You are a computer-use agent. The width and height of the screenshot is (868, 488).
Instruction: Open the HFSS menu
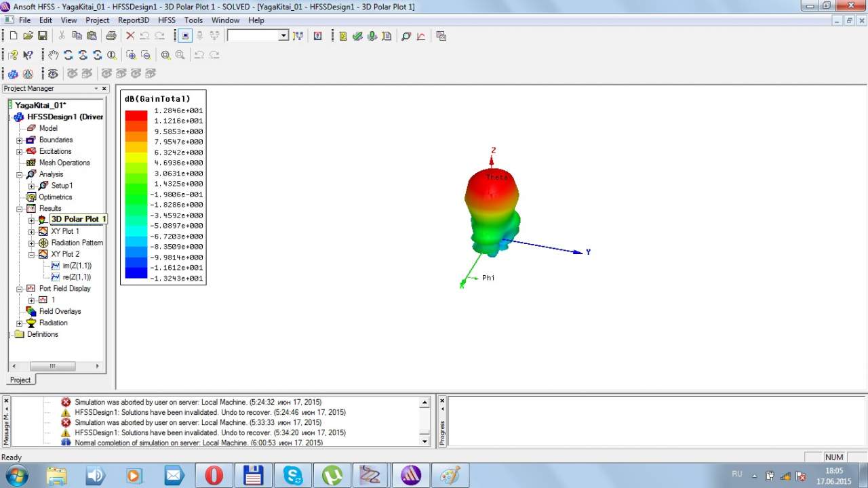(x=166, y=20)
